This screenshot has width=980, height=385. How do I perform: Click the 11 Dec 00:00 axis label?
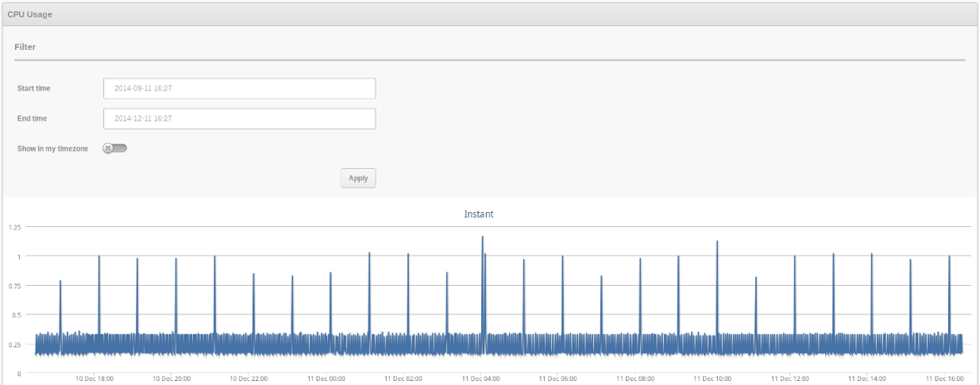[x=326, y=379]
